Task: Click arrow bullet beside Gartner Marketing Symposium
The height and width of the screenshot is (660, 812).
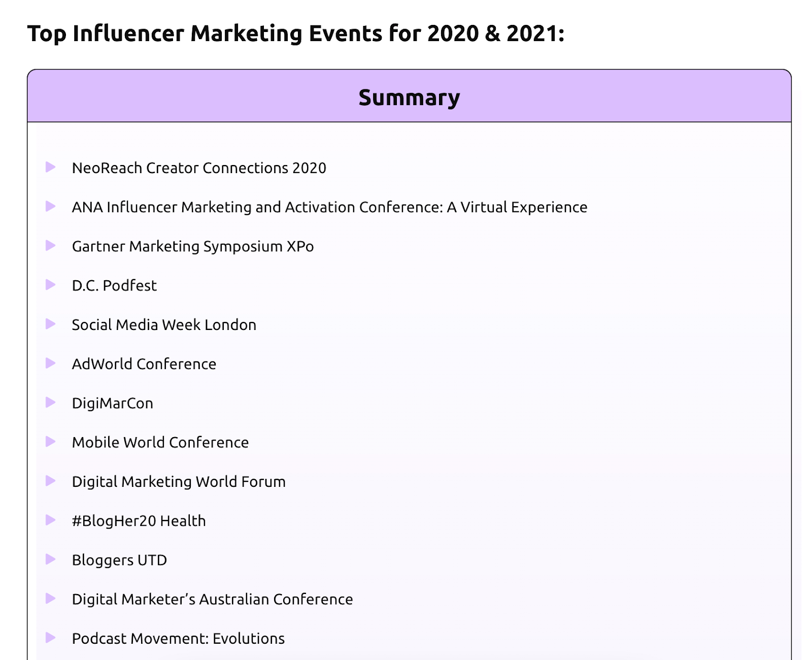Action: pos(50,245)
